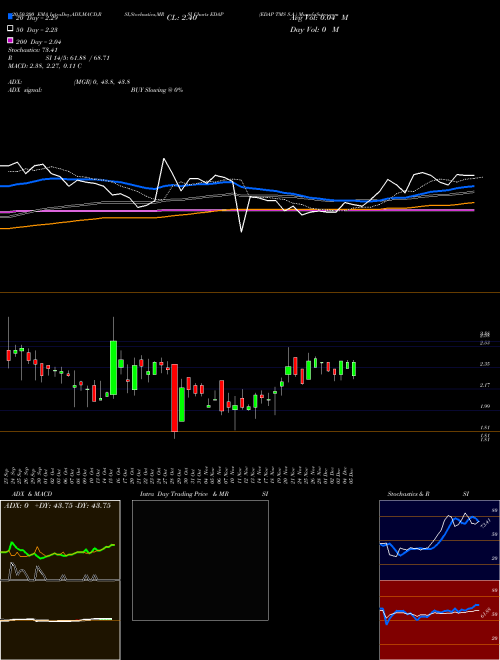Click the 2.53 price axis label
Screen dimensions: 500x660
[485, 343]
